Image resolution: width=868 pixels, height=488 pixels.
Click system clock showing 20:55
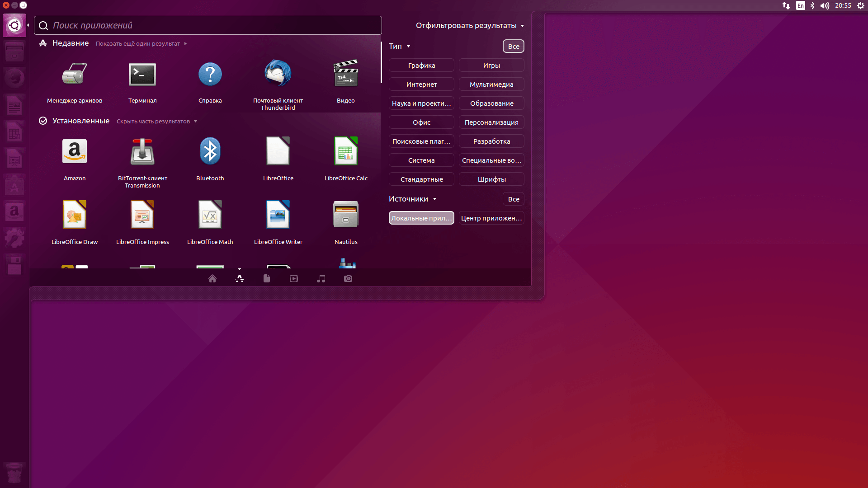click(x=840, y=5)
